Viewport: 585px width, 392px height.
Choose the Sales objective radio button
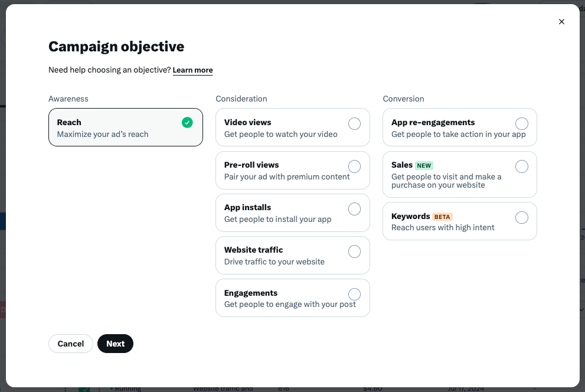click(x=522, y=166)
